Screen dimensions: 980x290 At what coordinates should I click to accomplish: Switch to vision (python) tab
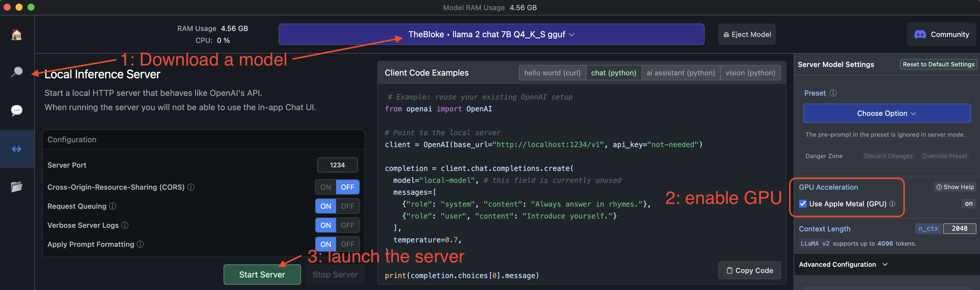pos(750,73)
